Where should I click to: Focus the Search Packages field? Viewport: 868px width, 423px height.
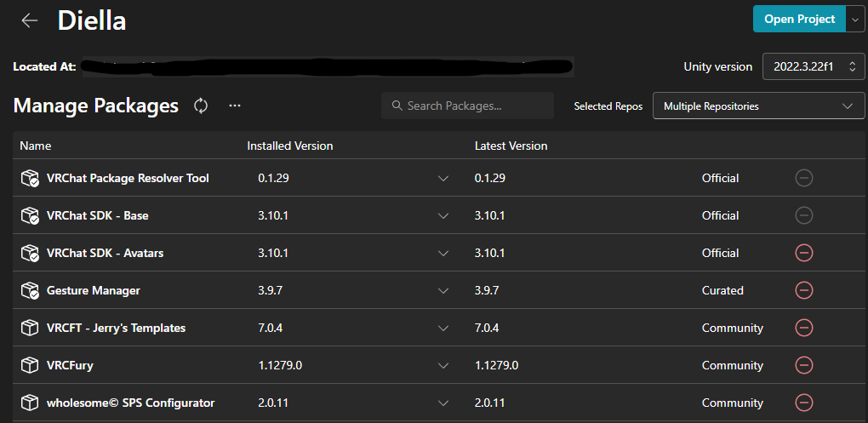(468, 106)
